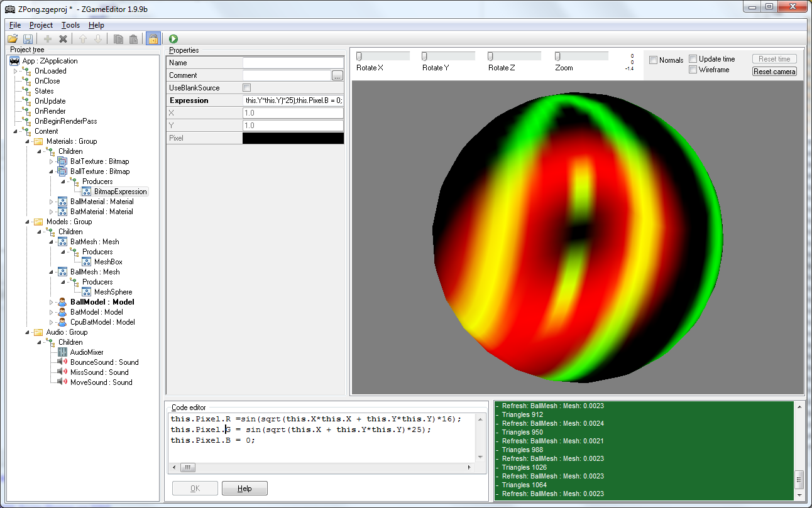Viewport: 812px width, 508px height.
Task: Open the Tools menu
Action: click(70, 25)
